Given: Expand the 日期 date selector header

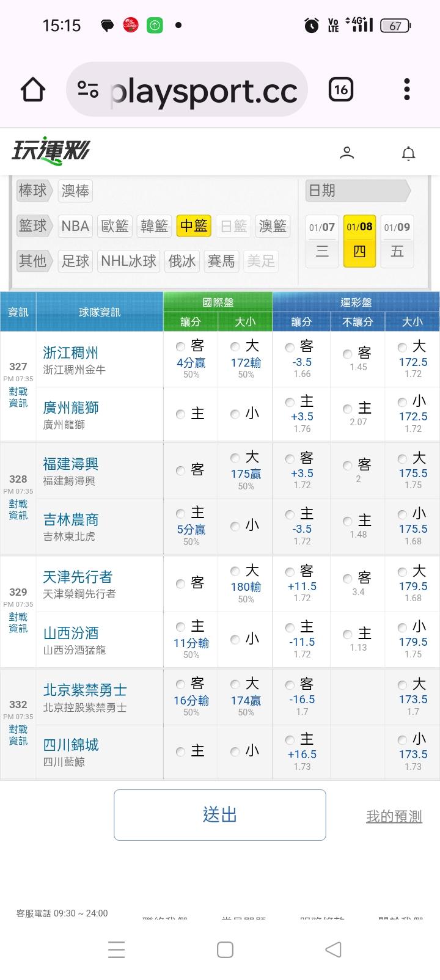Looking at the screenshot, I should (357, 191).
